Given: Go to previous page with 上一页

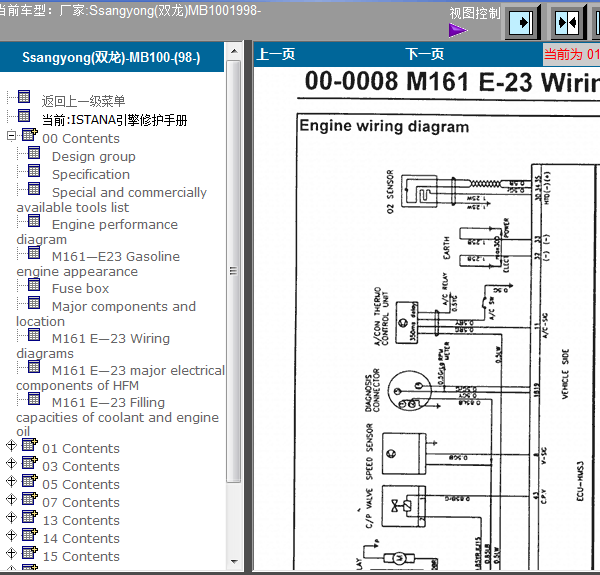Looking at the screenshot, I should (276, 54).
